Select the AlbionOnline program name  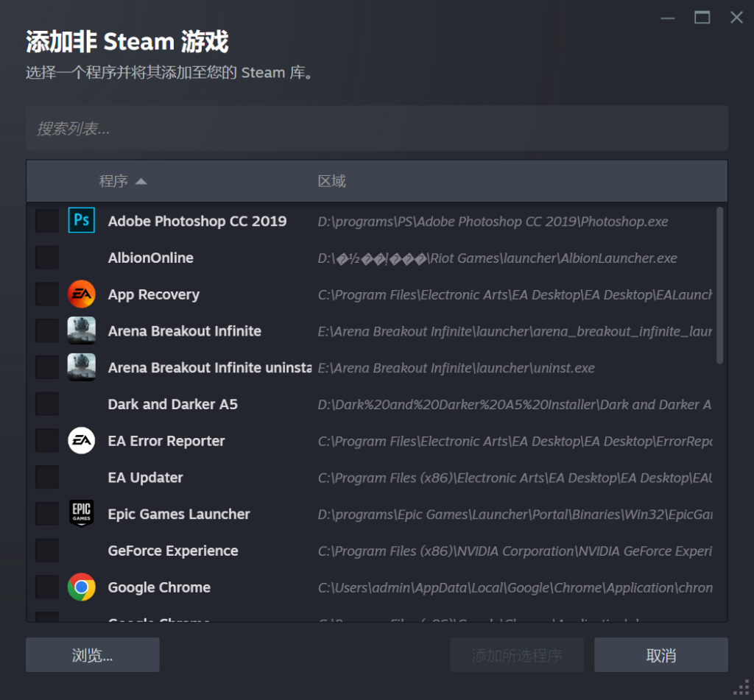click(150, 258)
